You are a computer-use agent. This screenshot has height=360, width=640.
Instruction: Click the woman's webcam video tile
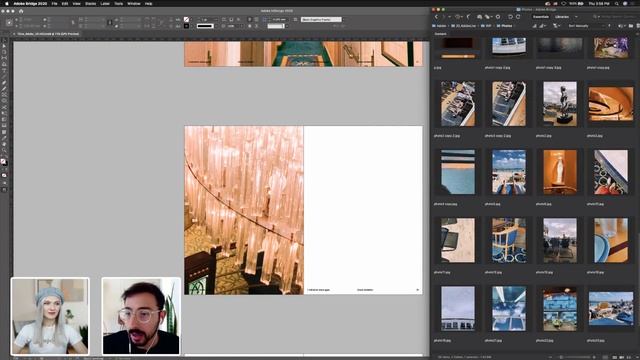50,316
